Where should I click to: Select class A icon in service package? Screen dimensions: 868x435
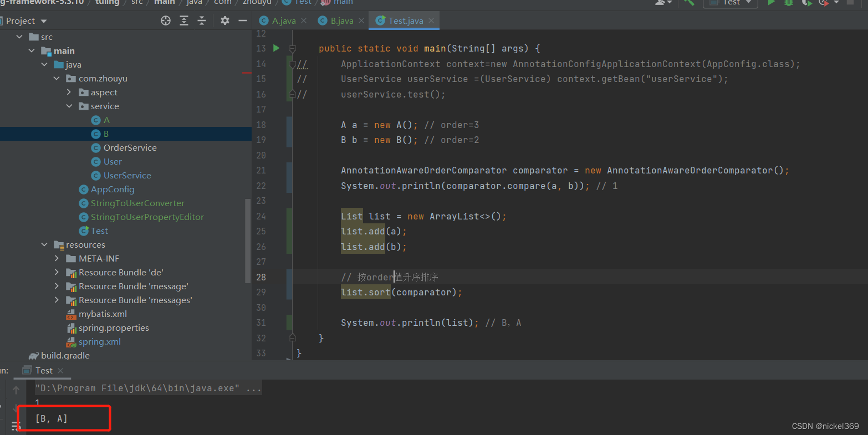pos(96,120)
